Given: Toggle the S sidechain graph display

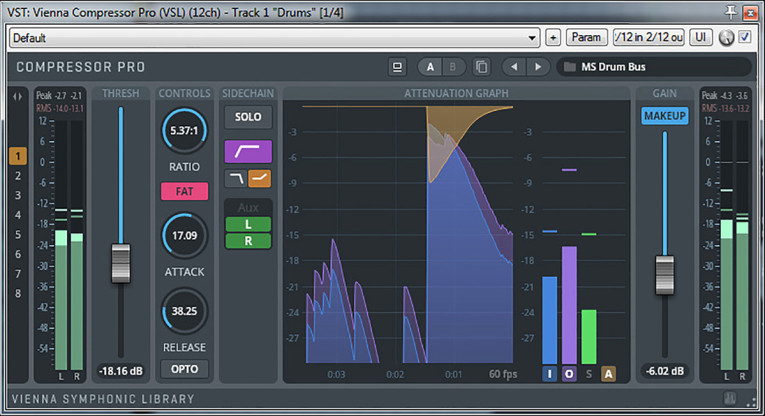Looking at the screenshot, I should point(589,374).
